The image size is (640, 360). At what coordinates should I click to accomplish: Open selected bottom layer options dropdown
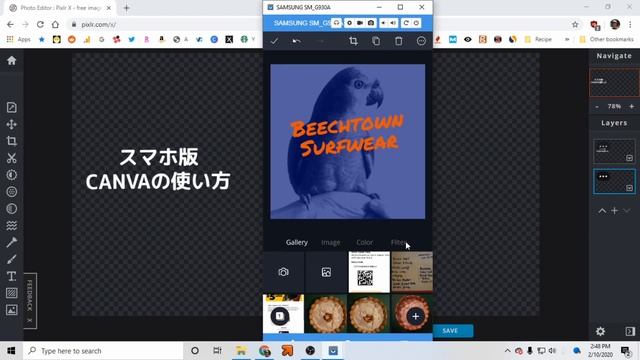coord(629,188)
